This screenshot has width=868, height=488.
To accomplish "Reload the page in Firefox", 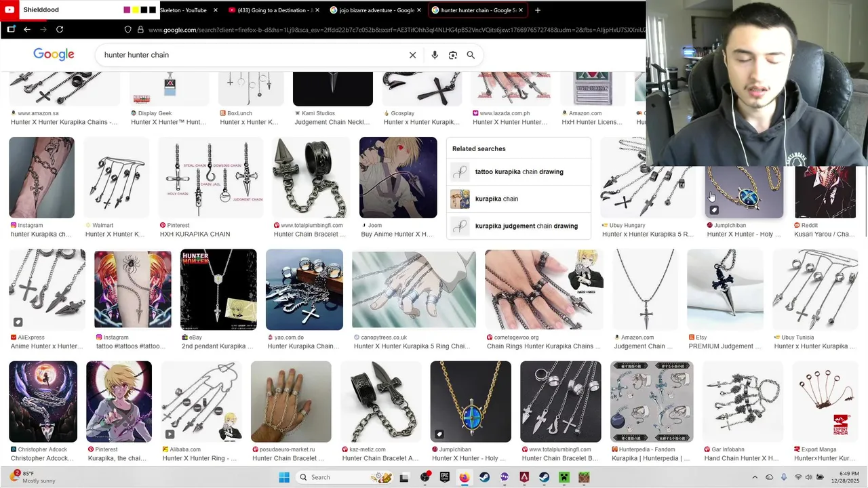I will (60, 29).
